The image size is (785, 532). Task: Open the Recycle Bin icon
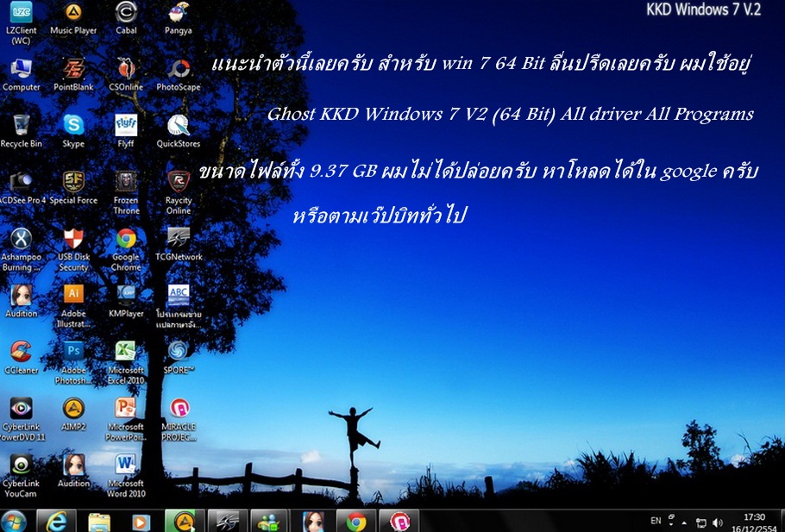(x=21, y=132)
